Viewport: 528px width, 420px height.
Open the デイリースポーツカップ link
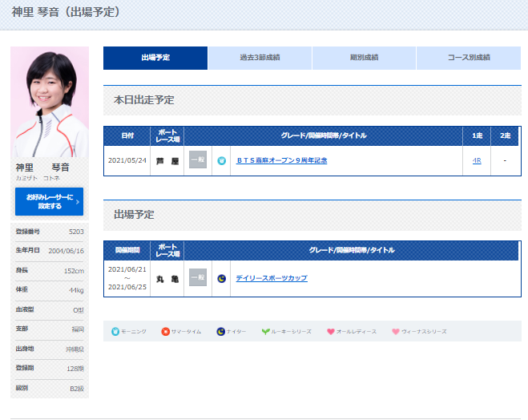[x=271, y=278]
